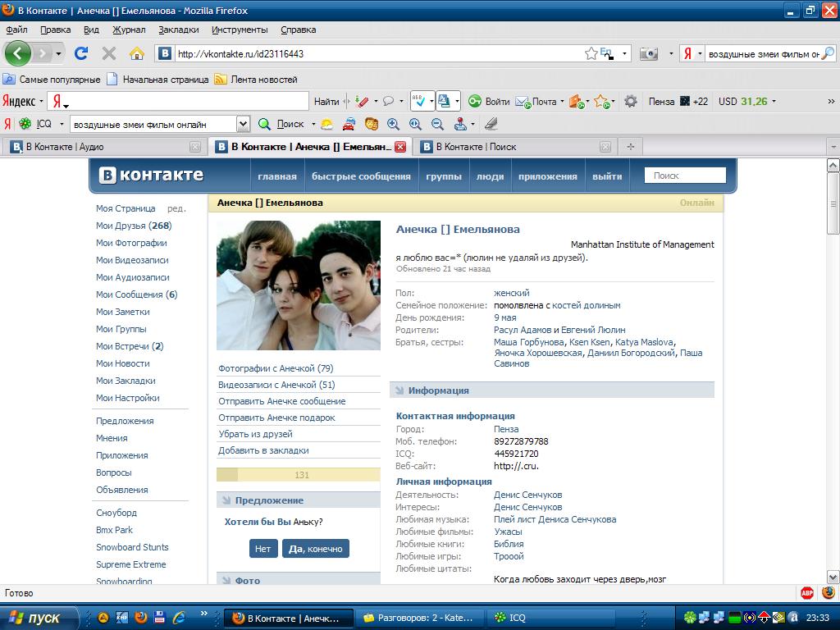
Task: Click the profile rating bar showing 131
Action: (299, 475)
